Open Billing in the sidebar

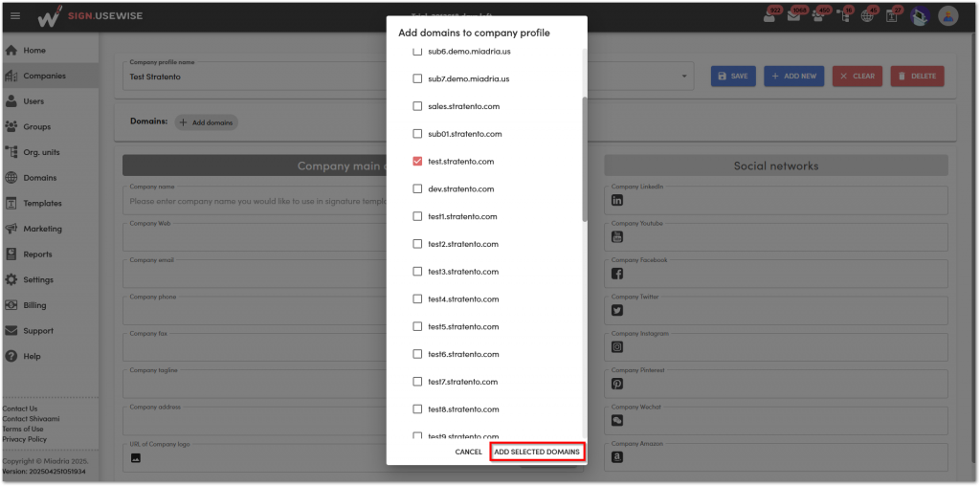(50, 305)
